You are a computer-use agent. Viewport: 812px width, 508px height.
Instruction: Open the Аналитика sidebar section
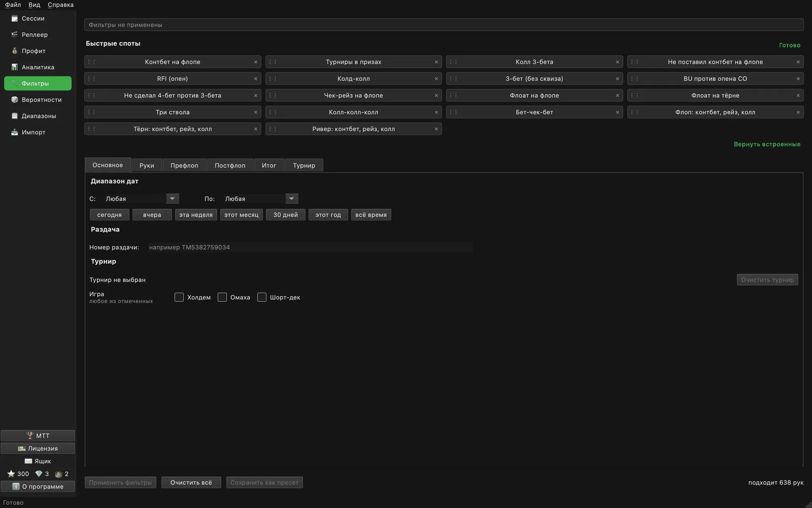pos(38,67)
